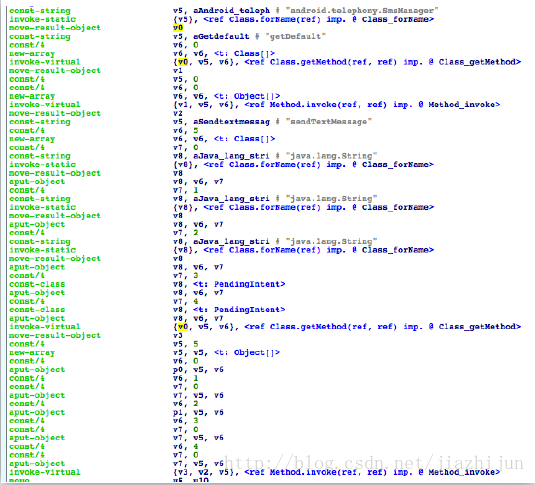The width and height of the screenshot is (535, 485).
Task: Click the "v7, 3" operand
Action: (186, 275)
